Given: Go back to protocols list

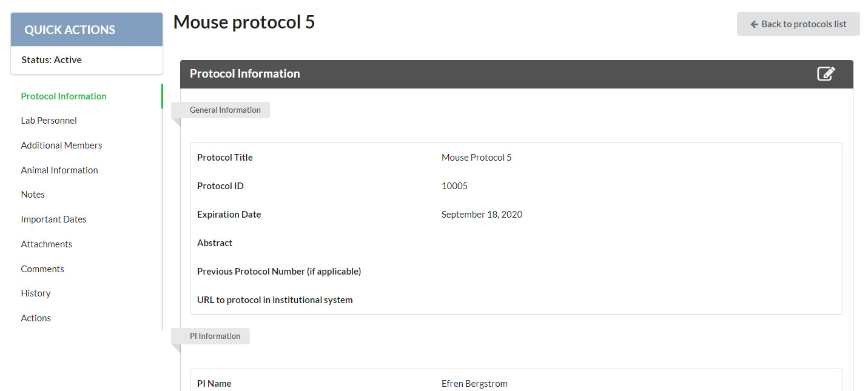Looking at the screenshot, I should click(x=798, y=24).
